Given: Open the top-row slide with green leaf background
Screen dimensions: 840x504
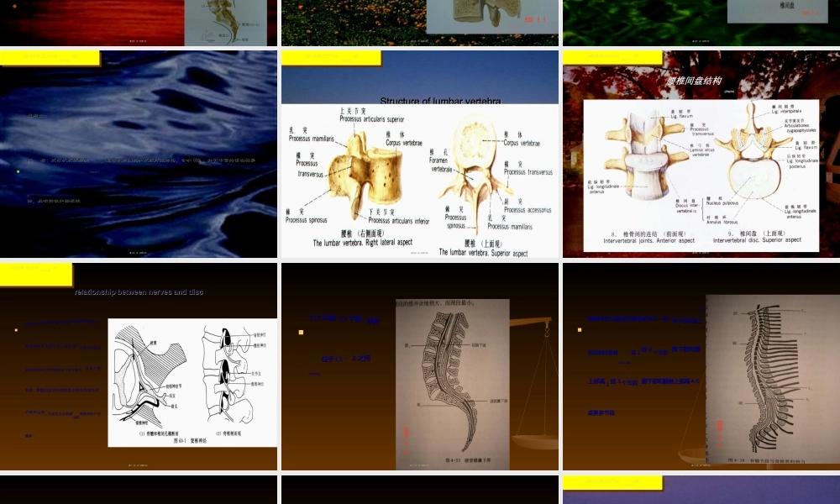Looking at the screenshot, I should coord(701,22).
